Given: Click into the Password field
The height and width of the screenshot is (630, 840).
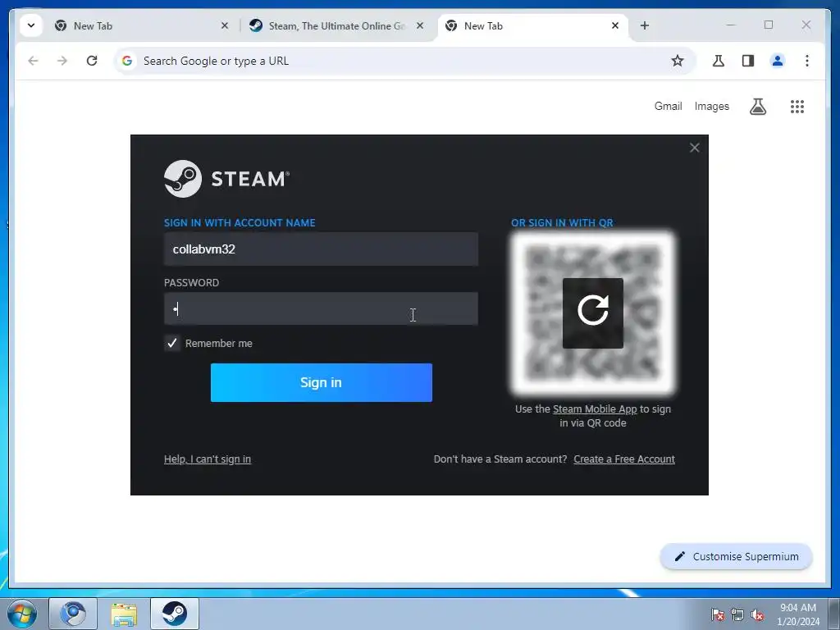Looking at the screenshot, I should 321,308.
